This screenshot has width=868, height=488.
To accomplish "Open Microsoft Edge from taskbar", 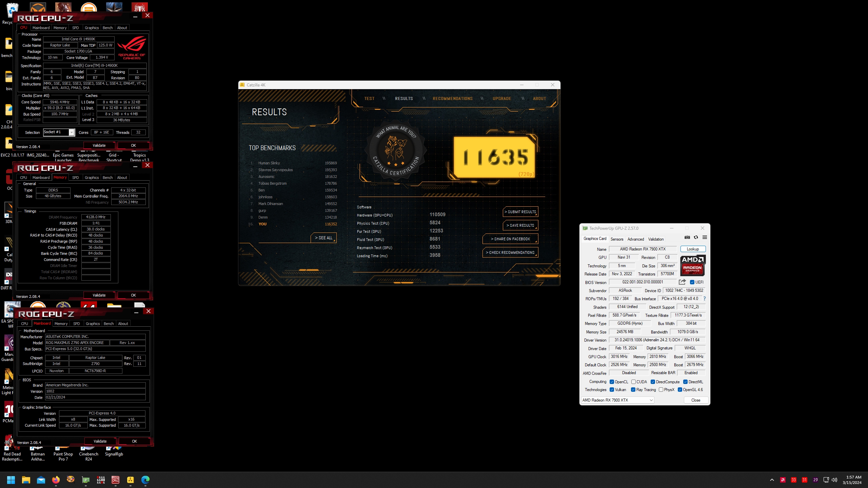I will [145, 480].
